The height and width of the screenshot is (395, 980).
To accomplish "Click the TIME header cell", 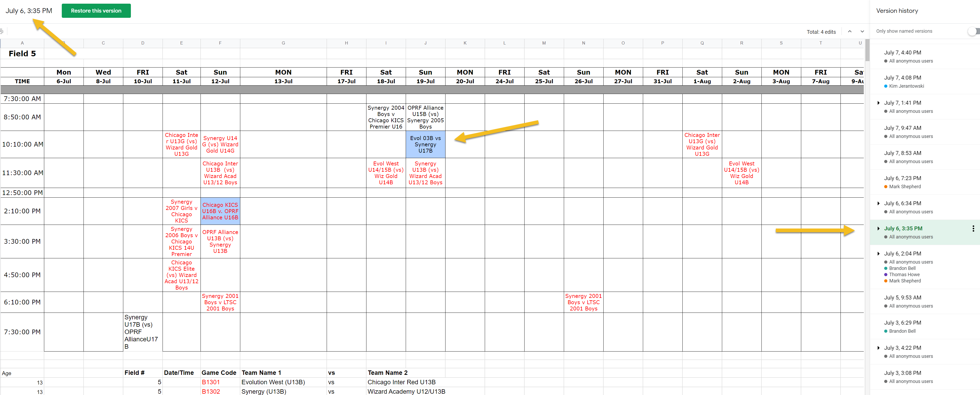I will (22, 81).
